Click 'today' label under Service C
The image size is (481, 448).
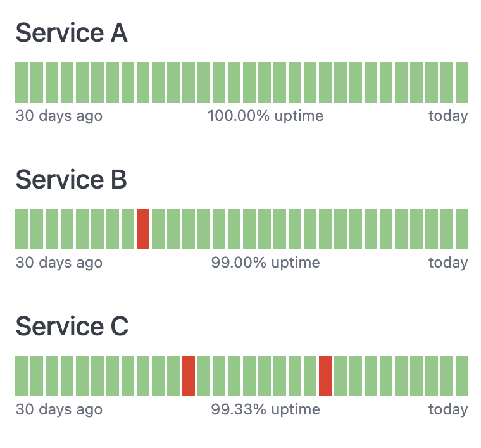click(448, 409)
